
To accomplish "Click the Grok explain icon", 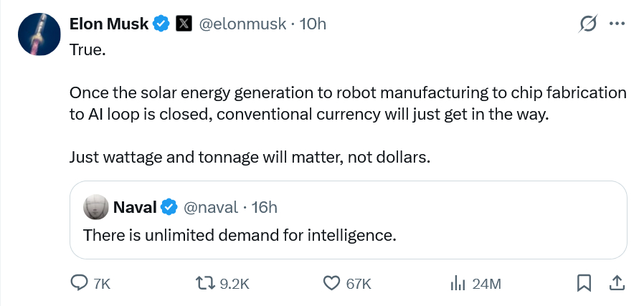I will pos(588,24).
